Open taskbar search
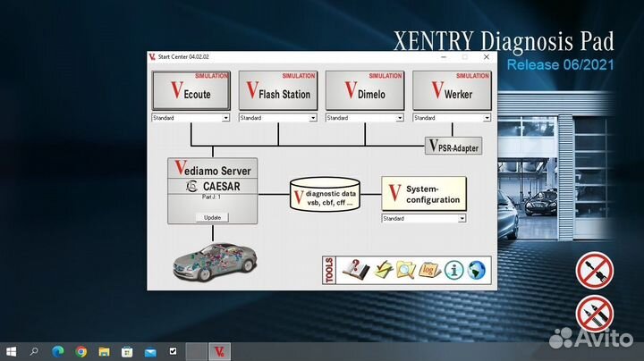 point(35,351)
